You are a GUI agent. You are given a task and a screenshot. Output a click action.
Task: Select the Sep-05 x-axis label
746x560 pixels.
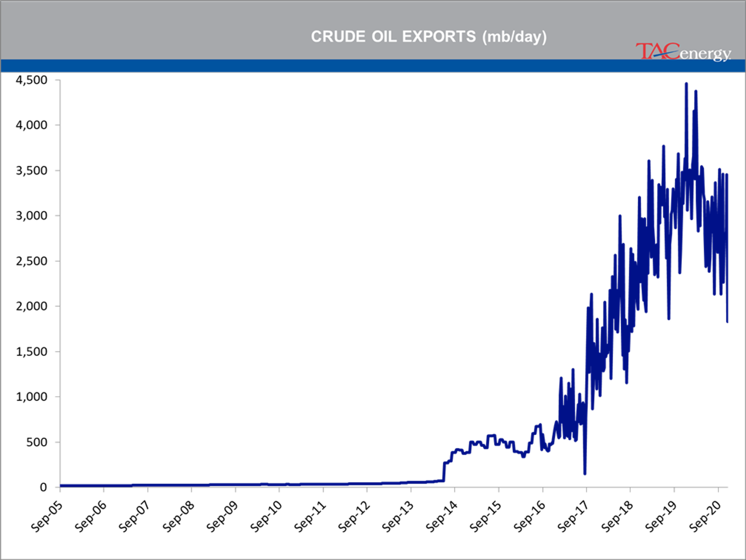click(x=47, y=516)
